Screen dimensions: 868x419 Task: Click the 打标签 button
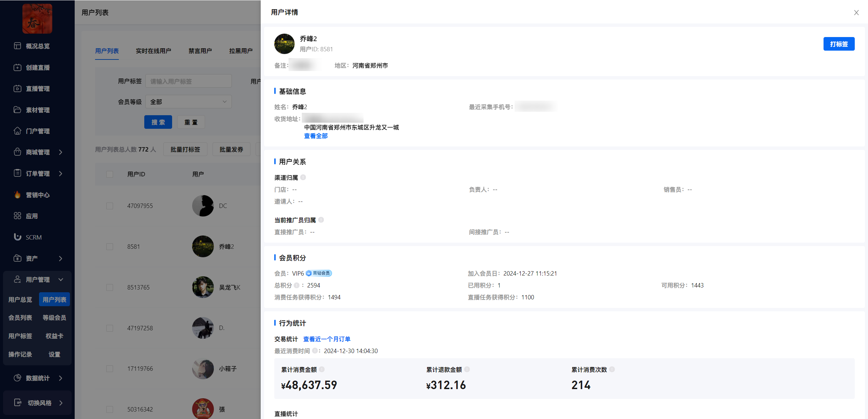[x=838, y=44]
